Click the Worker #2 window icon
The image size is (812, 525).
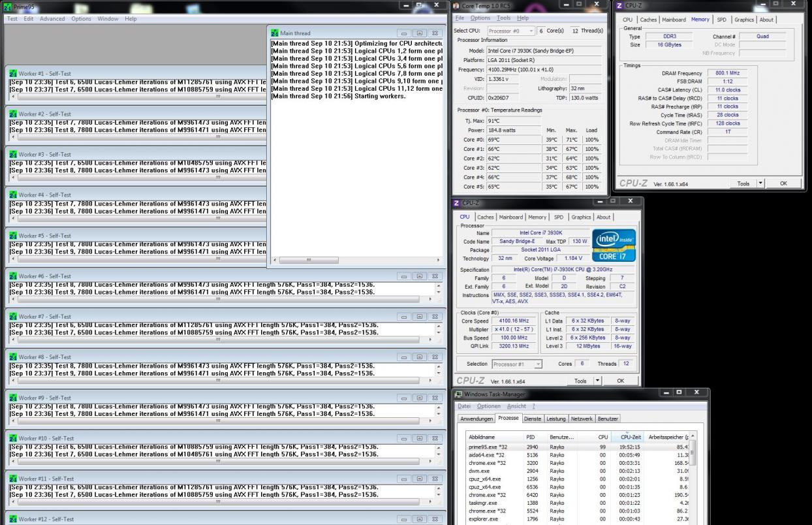pos(12,114)
